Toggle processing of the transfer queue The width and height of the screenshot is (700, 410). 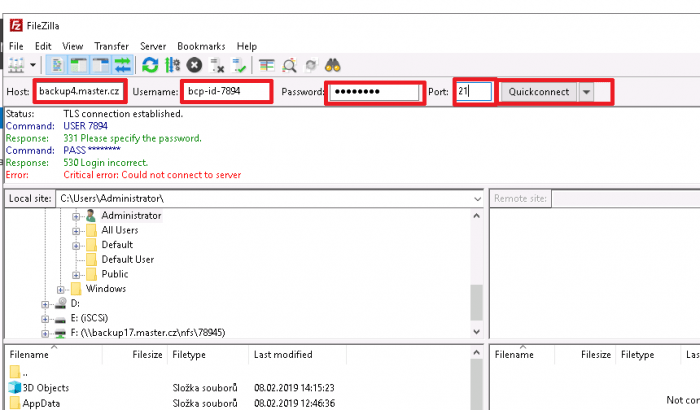pyautogui.click(x=172, y=66)
